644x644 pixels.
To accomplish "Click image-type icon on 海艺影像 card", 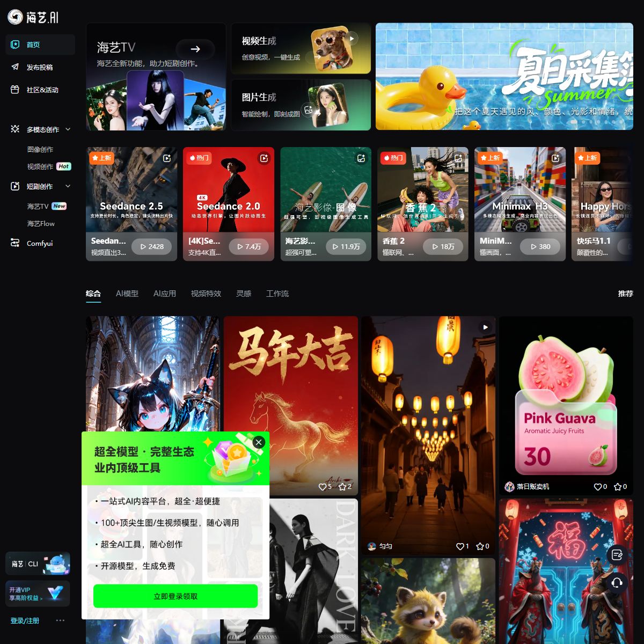I will coord(361,158).
